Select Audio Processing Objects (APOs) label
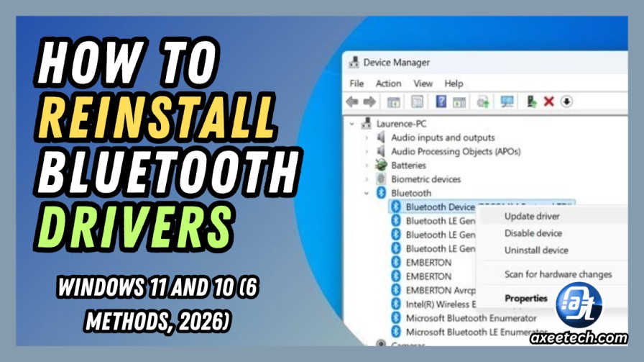 (456, 151)
